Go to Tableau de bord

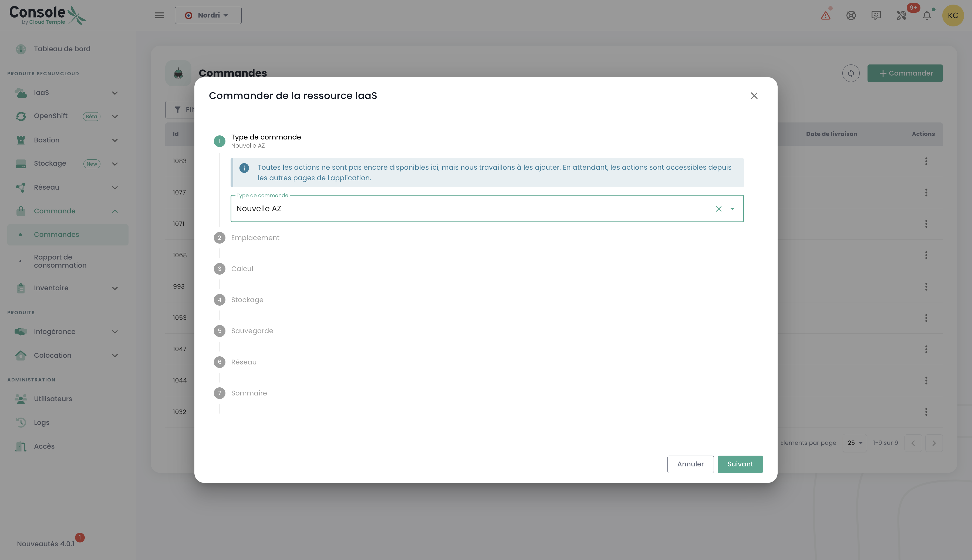click(x=62, y=49)
